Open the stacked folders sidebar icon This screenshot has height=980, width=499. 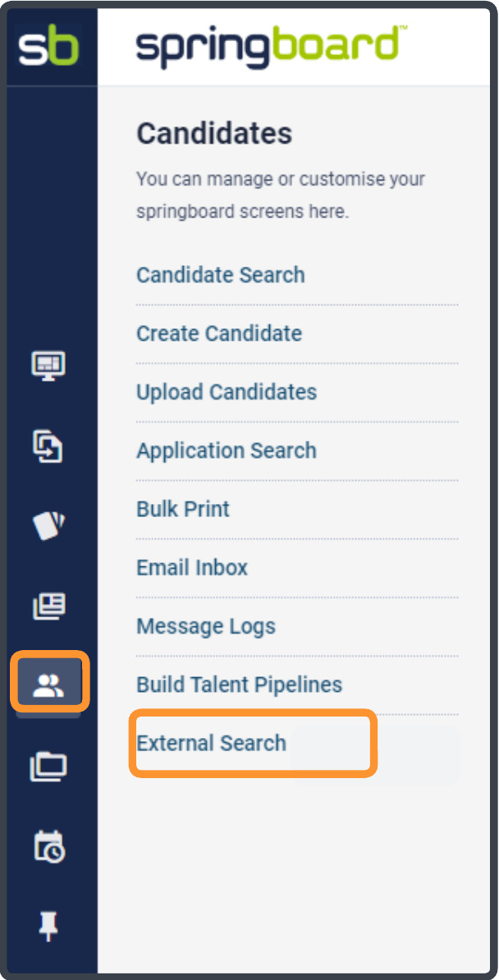click(x=48, y=765)
